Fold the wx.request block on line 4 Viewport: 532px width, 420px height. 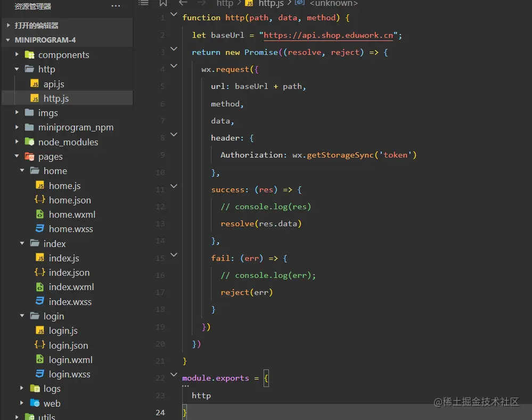(x=174, y=66)
